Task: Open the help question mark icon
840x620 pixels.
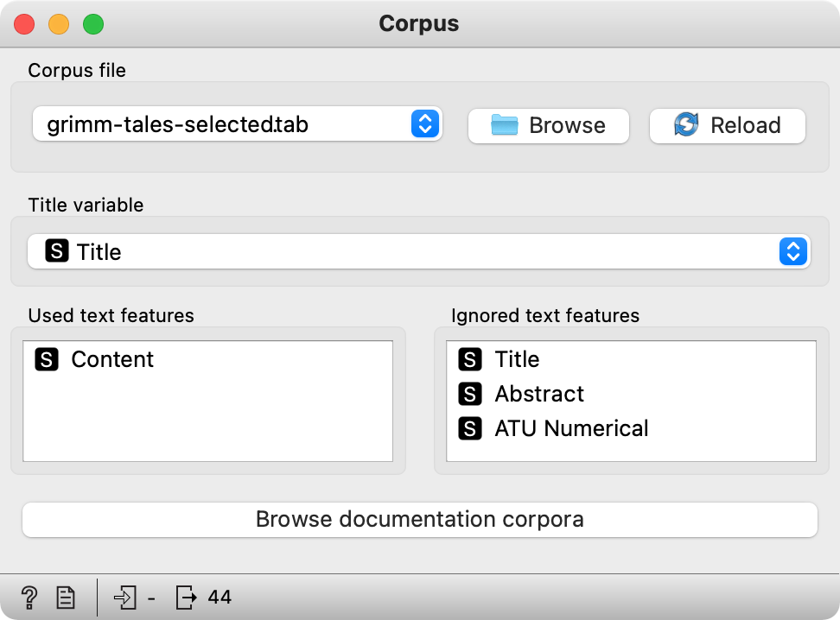Action: [29, 597]
